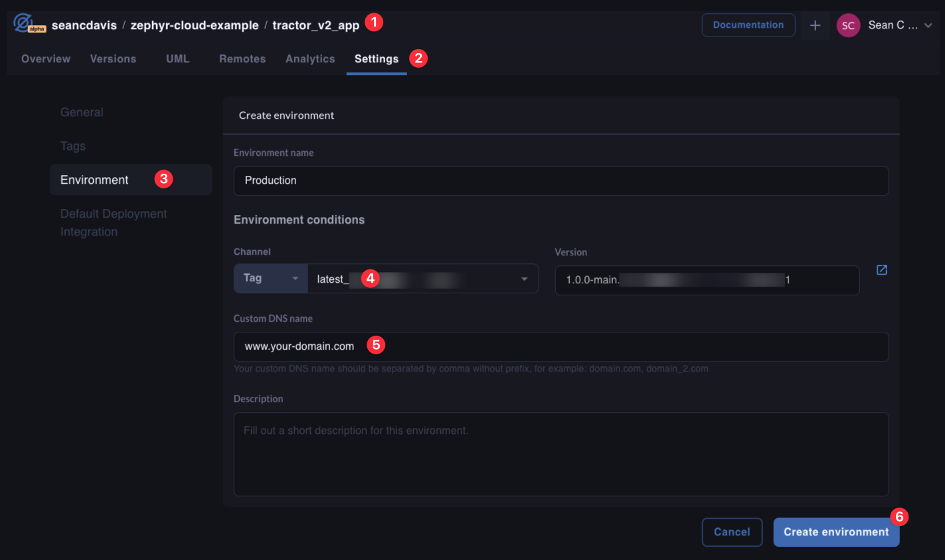Click the custom DNS name hint text
The image size is (945, 560).
pyautogui.click(x=471, y=369)
